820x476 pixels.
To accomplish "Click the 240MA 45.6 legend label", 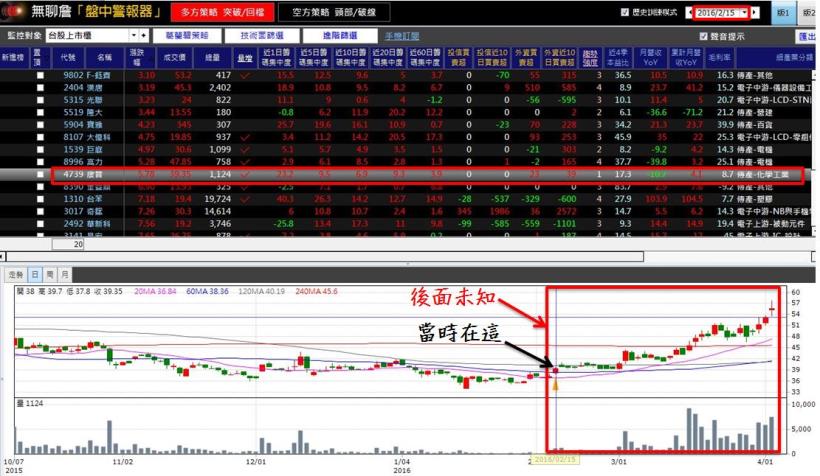I will [316, 291].
